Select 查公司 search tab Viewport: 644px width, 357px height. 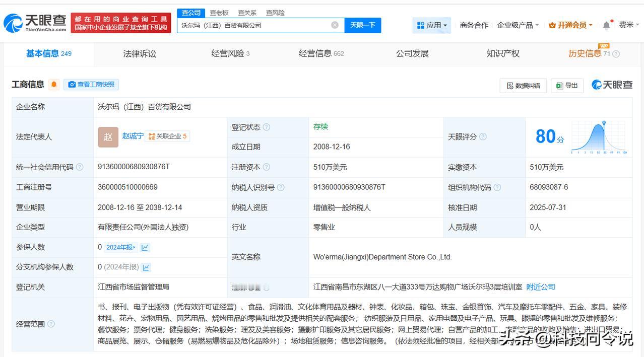click(x=191, y=13)
